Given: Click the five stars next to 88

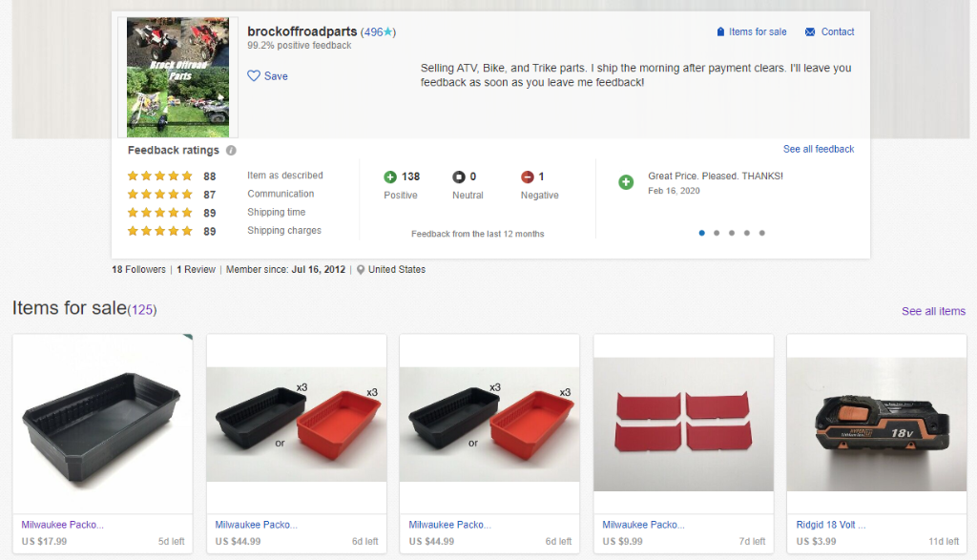Looking at the screenshot, I should pos(159,176).
